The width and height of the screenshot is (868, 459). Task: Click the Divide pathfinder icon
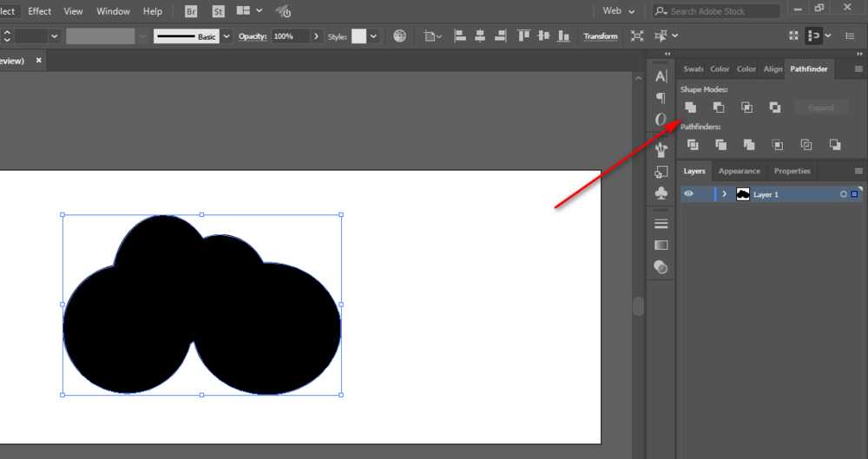tap(693, 145)
